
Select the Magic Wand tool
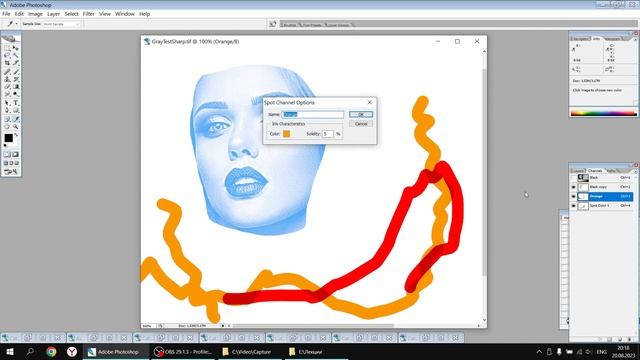(x=16, y=55)
